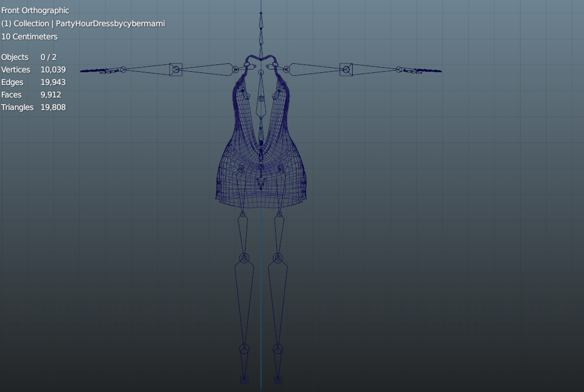584x392 pixels.
Task: Click the ankle joint circle on the right leg
Action: [277, 348]
